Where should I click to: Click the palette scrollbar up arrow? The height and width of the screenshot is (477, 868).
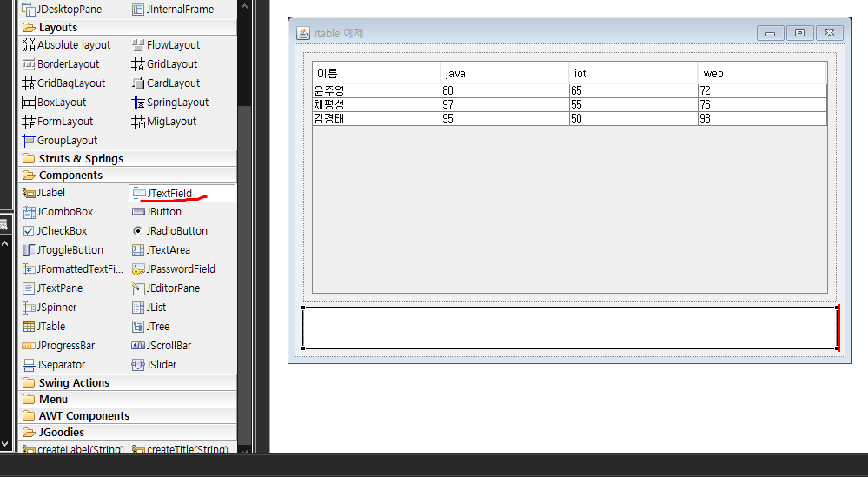245,7
